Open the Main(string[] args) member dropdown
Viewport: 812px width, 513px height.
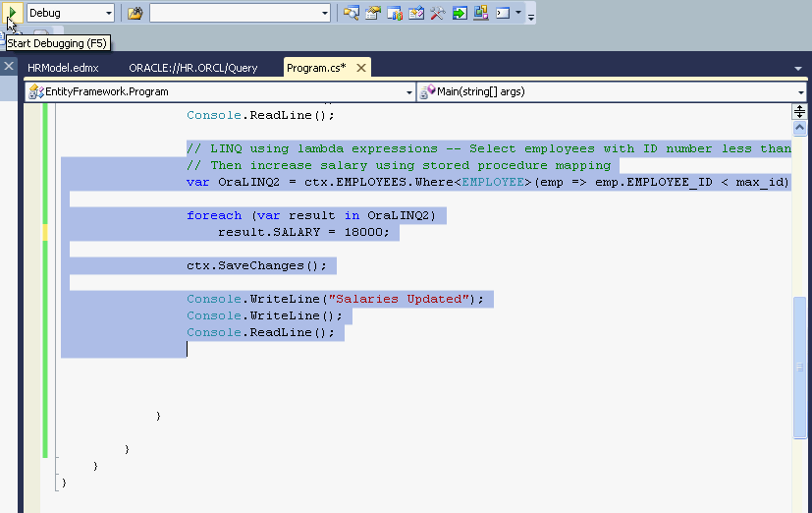(802, 91)
